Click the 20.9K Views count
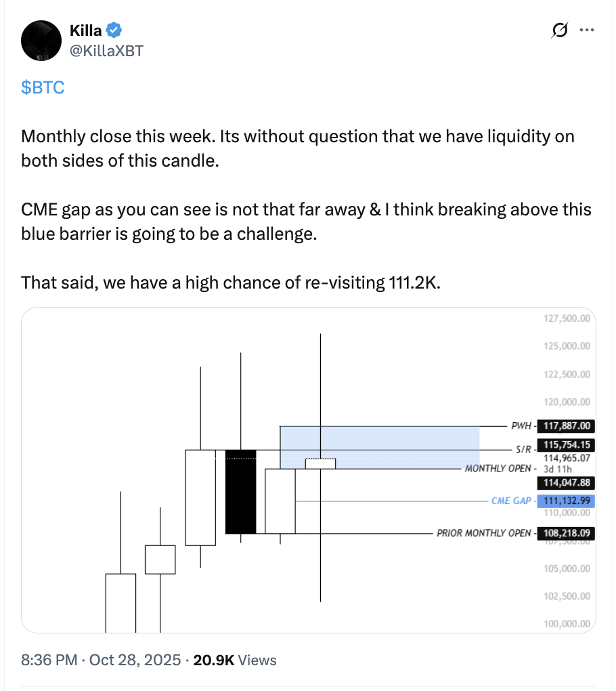This screenshot has height=691, width=616. coord(233,660)
